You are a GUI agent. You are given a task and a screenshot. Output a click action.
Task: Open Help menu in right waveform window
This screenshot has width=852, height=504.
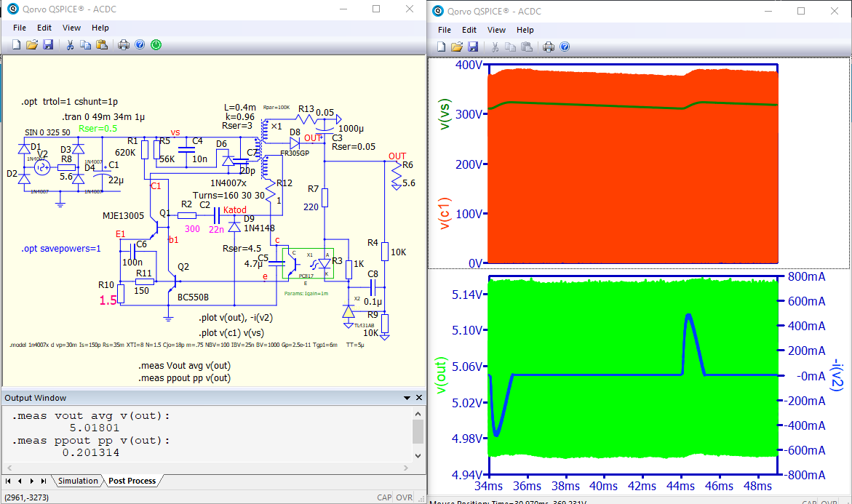525,30
